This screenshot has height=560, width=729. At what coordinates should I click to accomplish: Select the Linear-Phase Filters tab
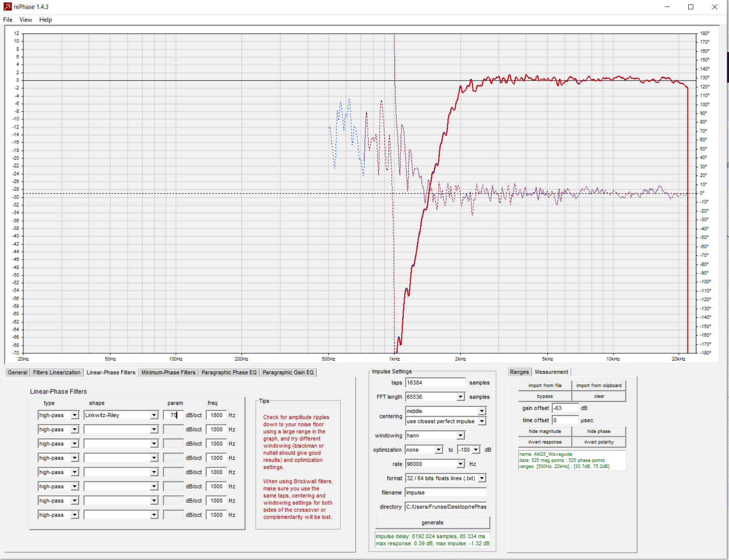(111, 372)
